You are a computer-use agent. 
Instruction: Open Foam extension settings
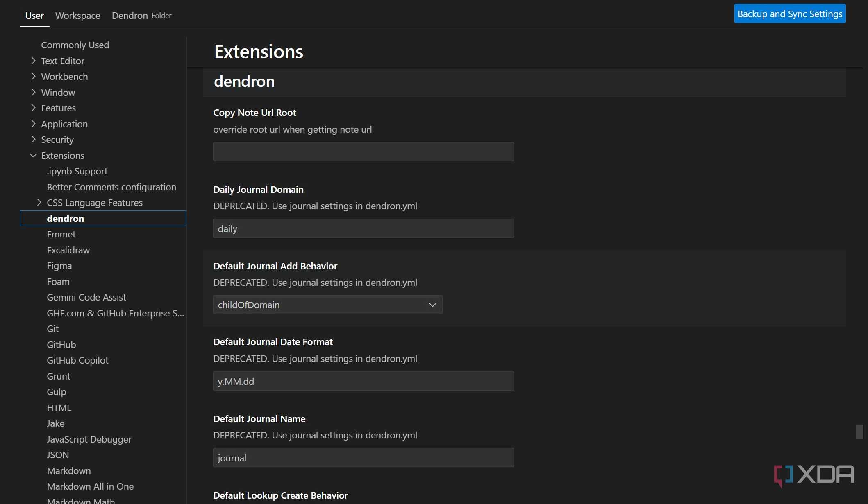[x=58, y=282]
